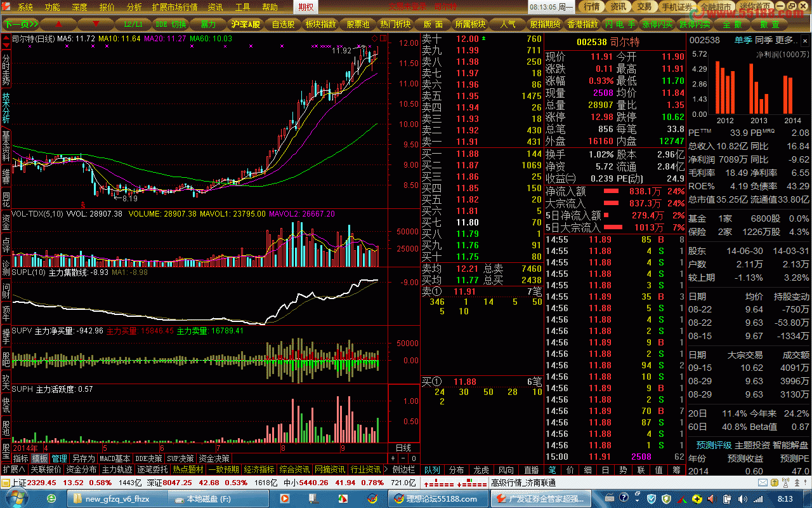Select the 指标 tab below chart
Viewport: 812px width, 508px height.
pyautogui.click(x=21, y=458)
